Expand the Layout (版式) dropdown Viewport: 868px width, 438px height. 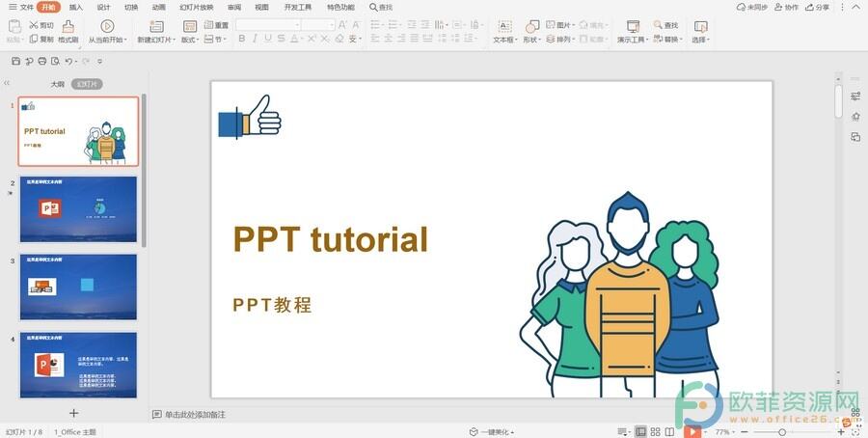click(x=191, y=40)
